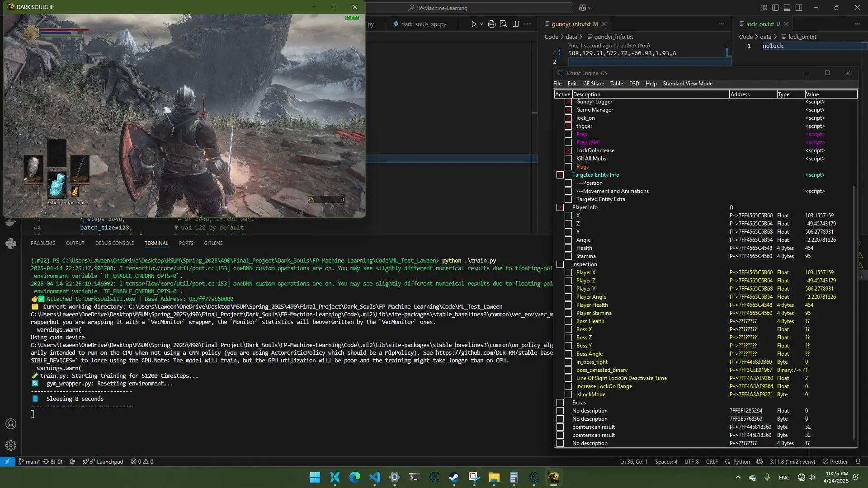The image size is (868, 488).
Task: Open more actions for gundyr_info.txt editor group
Action: (x=722, y=24)
